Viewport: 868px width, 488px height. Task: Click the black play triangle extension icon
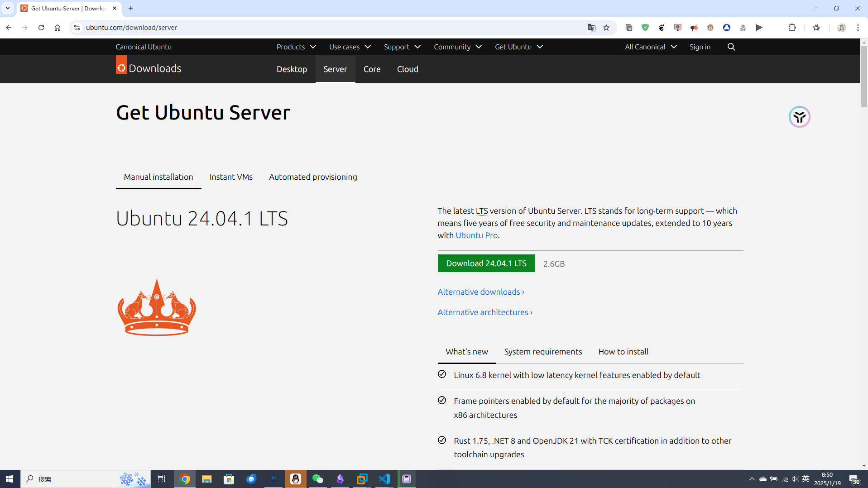pyautogui.click(x=759, y=28)
